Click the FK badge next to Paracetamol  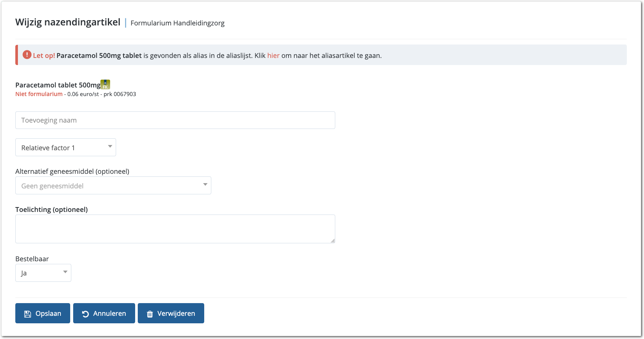[x=105, y=84]
